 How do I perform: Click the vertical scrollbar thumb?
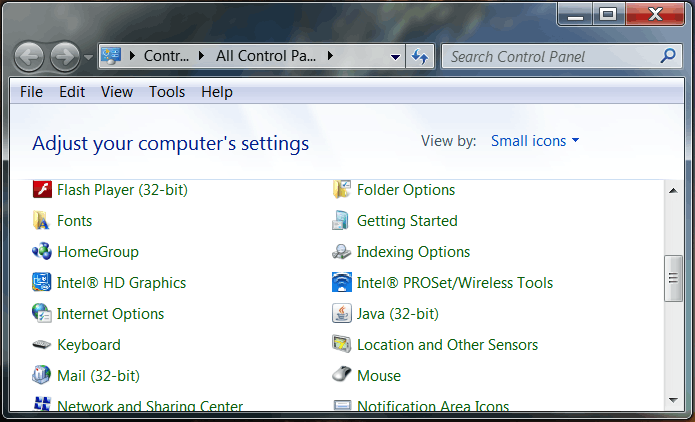(x=673, y=278)
